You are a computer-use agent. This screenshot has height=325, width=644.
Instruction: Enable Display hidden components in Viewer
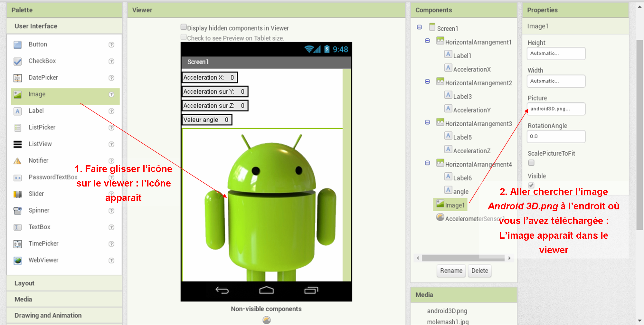pos(184,27)
